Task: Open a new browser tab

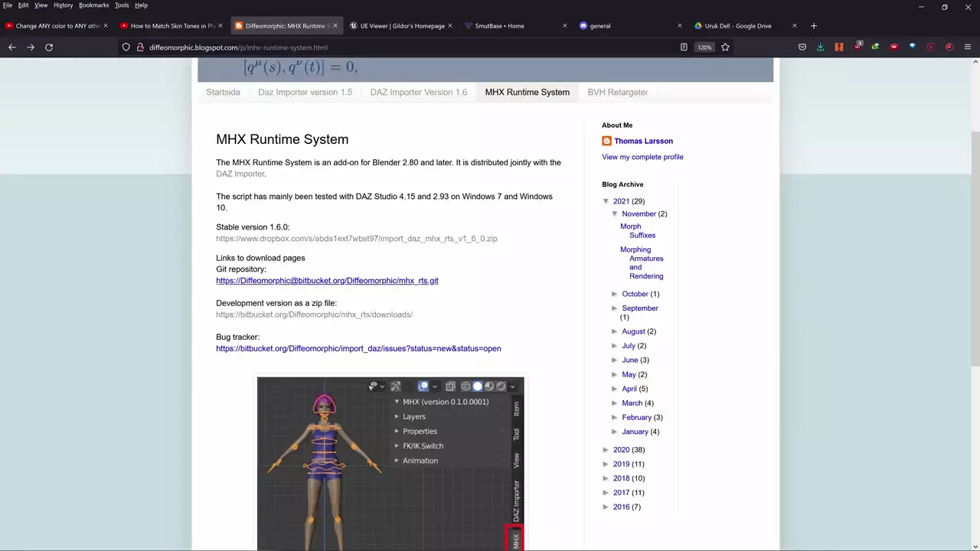Action: pos(813,26)
